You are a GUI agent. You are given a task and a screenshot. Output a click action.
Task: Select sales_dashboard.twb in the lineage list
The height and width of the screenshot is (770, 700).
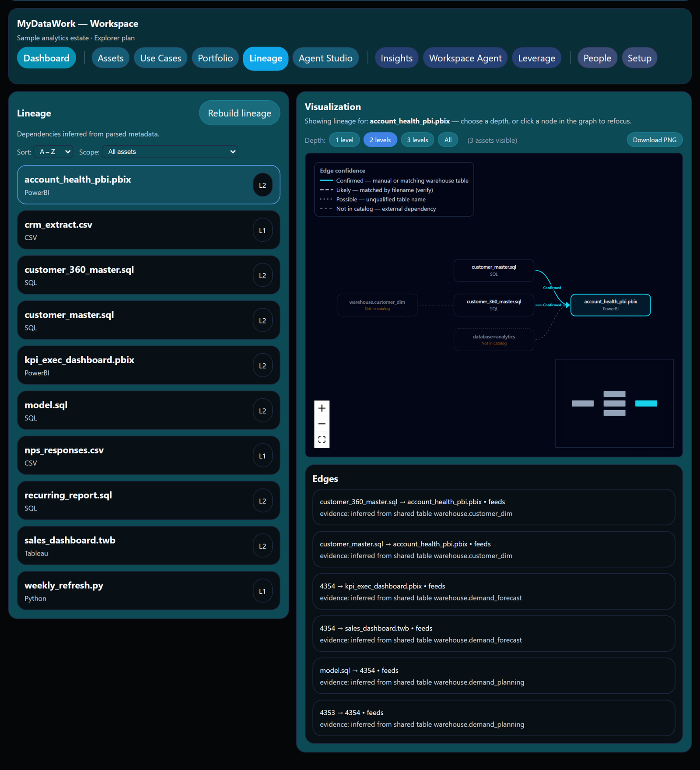click(x=148, y=545)
